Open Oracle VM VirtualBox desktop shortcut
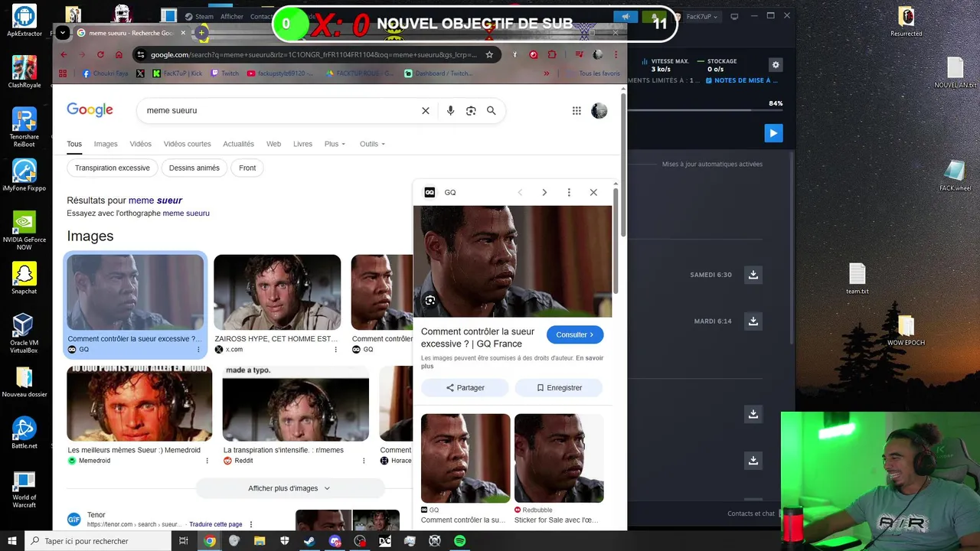 click(24, 334)
